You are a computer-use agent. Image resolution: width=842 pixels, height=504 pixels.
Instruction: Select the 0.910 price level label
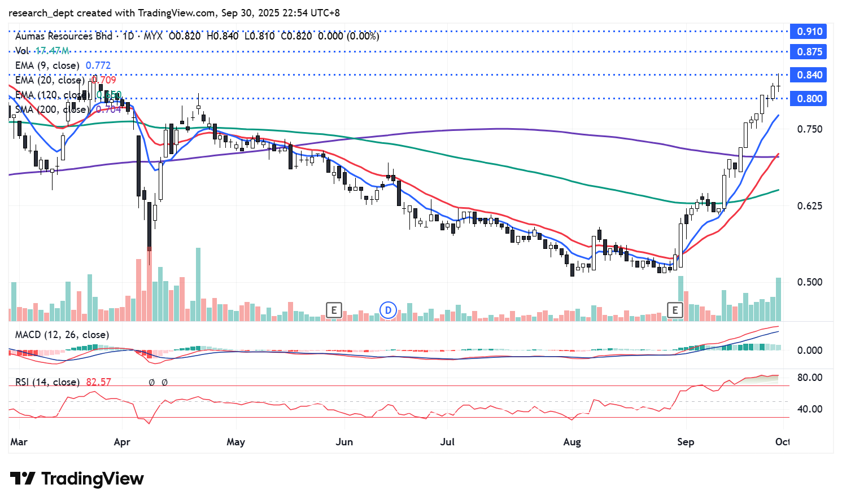[809, 32]
